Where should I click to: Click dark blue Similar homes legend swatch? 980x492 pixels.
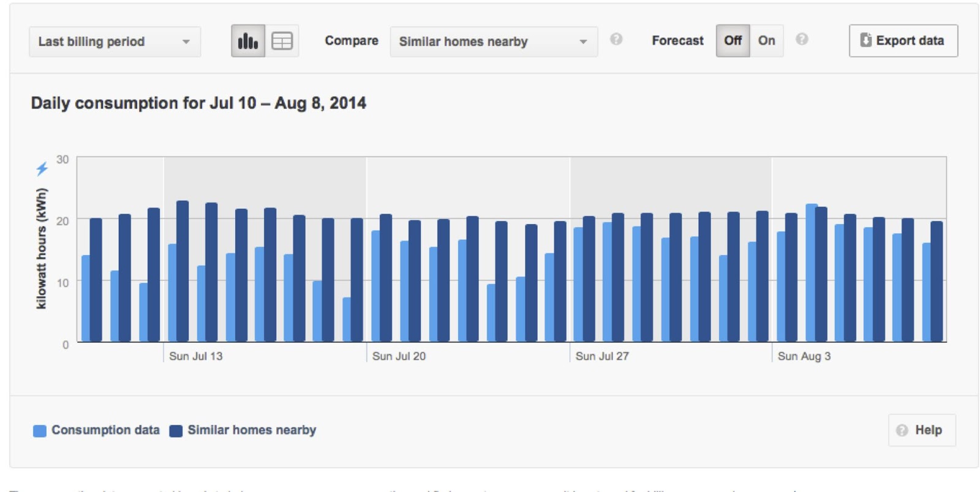tap(176, 431)
